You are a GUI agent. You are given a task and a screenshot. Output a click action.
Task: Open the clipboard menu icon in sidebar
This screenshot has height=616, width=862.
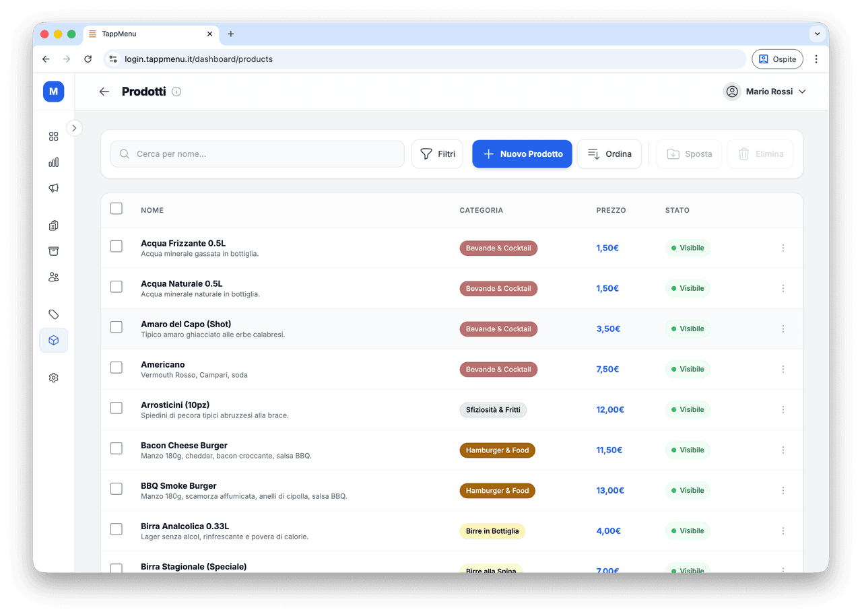coord(54,226)
